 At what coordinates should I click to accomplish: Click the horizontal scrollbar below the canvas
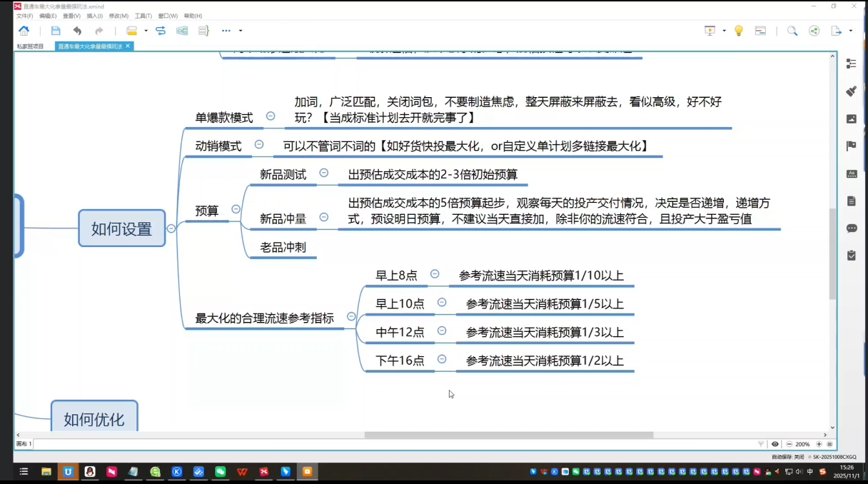[508, 435]
